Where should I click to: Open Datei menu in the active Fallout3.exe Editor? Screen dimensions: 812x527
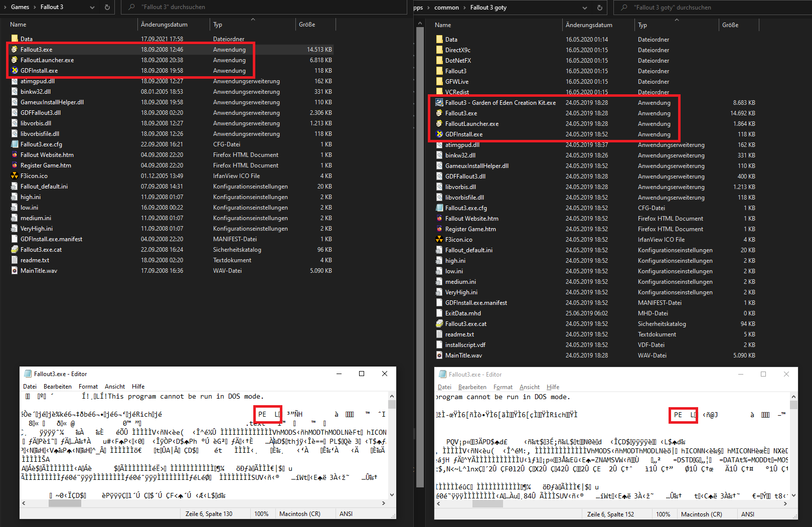pyautogui.click(x=30, y=386)
